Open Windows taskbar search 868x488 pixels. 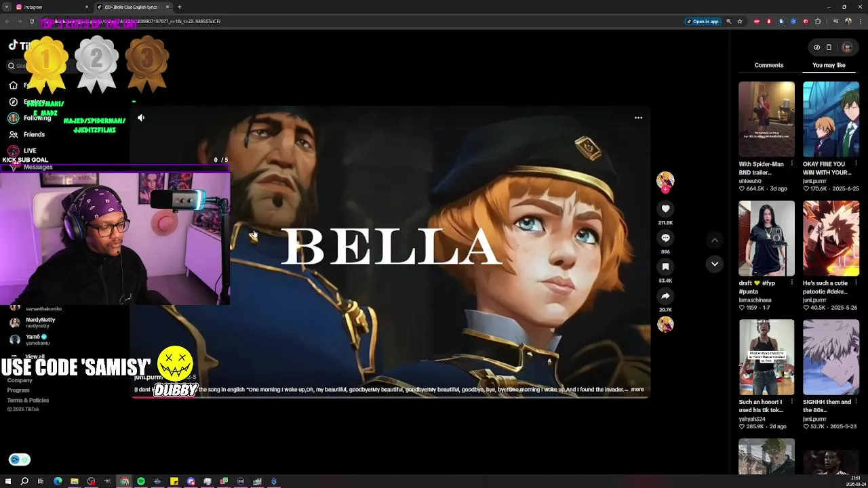[24, 481]
